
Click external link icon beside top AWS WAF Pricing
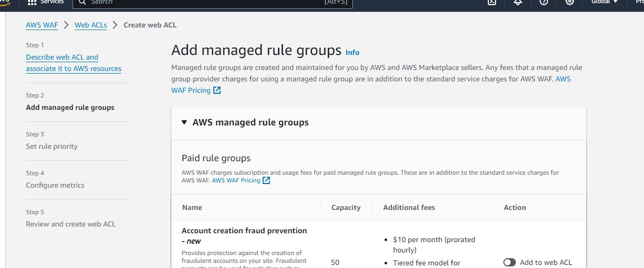(x=217, y=90)
